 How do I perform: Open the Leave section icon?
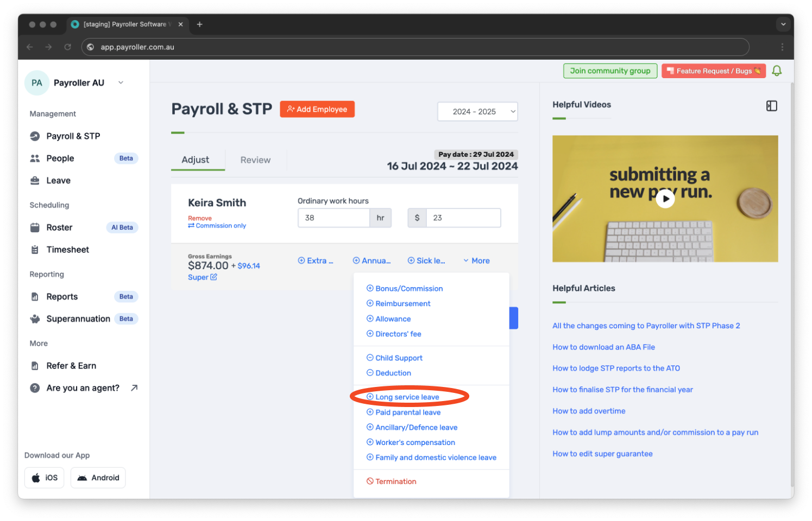35,180
